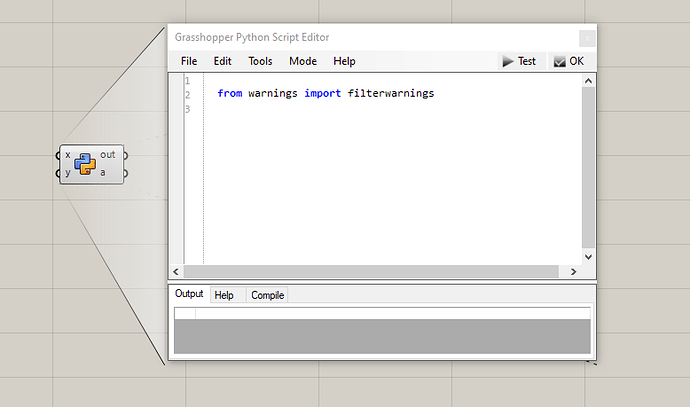Open the Edit menu
This screenshot has width=690, height=407.
(x=222, y=61)
